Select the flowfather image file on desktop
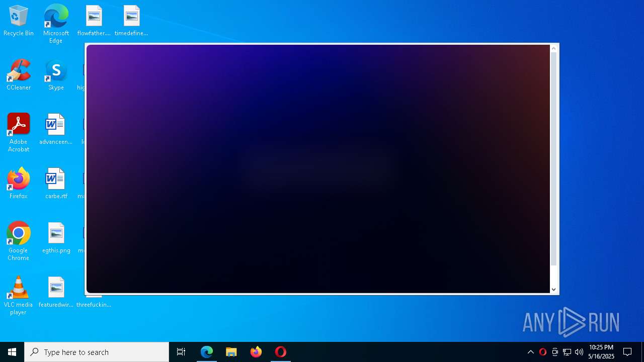This screenshot has width=644, height=362. [94, 21]
